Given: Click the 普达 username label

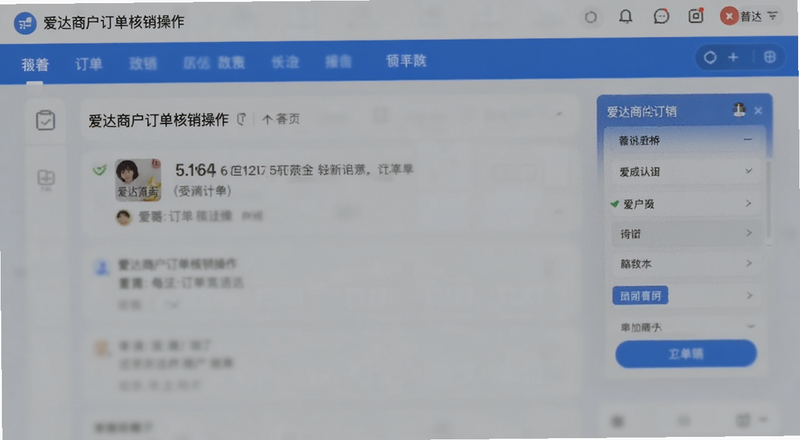Looking at the screenshot, I should [x=751, y=17].
